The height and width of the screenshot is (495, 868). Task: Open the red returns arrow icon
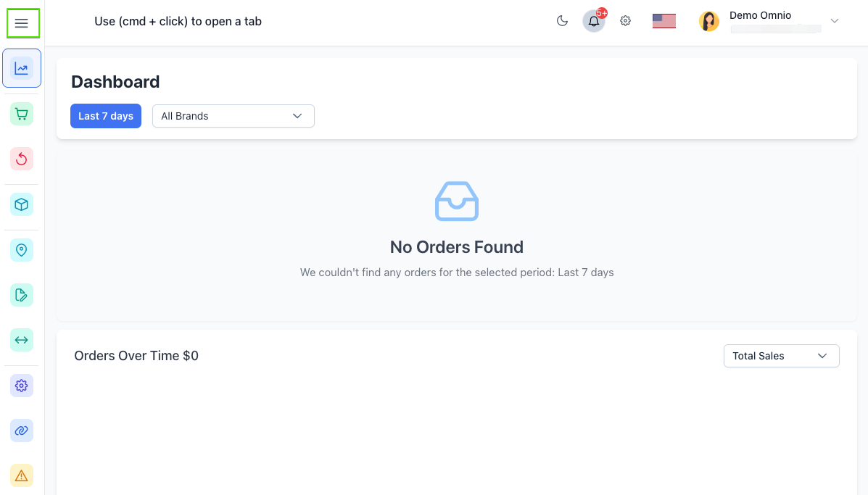[22, 159]
